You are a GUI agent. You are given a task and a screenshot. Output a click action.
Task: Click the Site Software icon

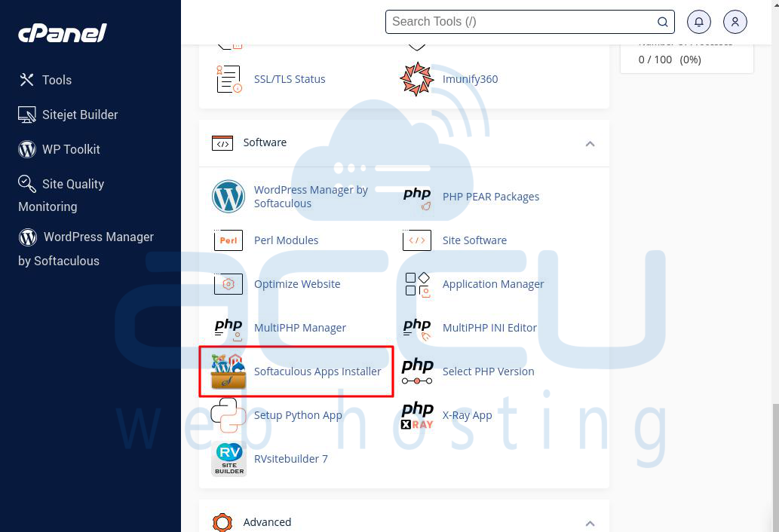click(417, 240)
